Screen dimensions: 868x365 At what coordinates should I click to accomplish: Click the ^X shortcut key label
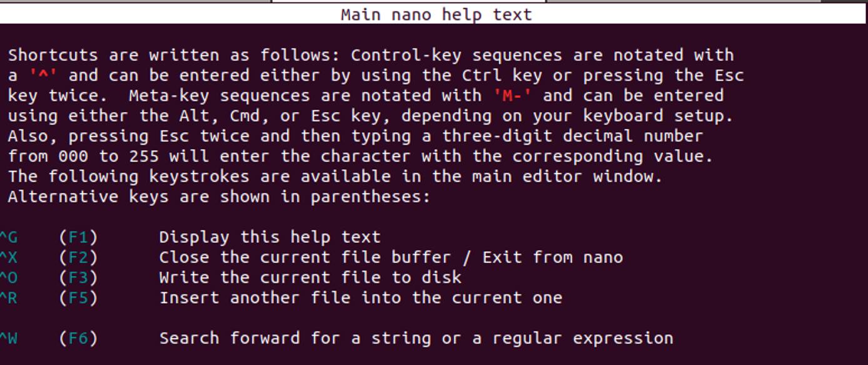point(9,257)
